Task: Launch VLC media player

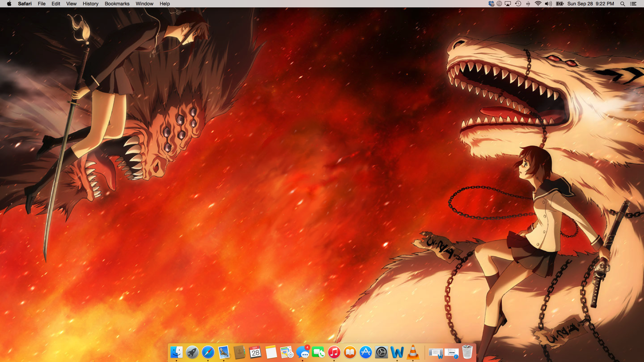Action: click(x=413, y=352)
